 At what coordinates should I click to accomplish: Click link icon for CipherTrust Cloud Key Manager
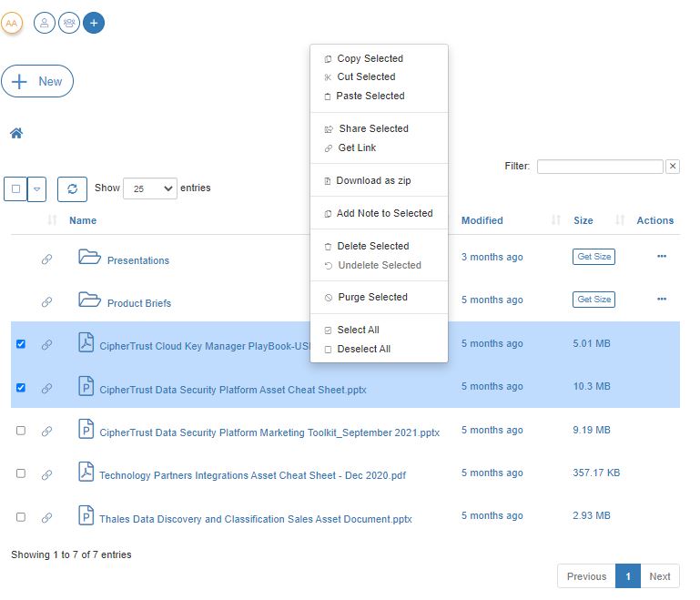[x=46, y=345]
